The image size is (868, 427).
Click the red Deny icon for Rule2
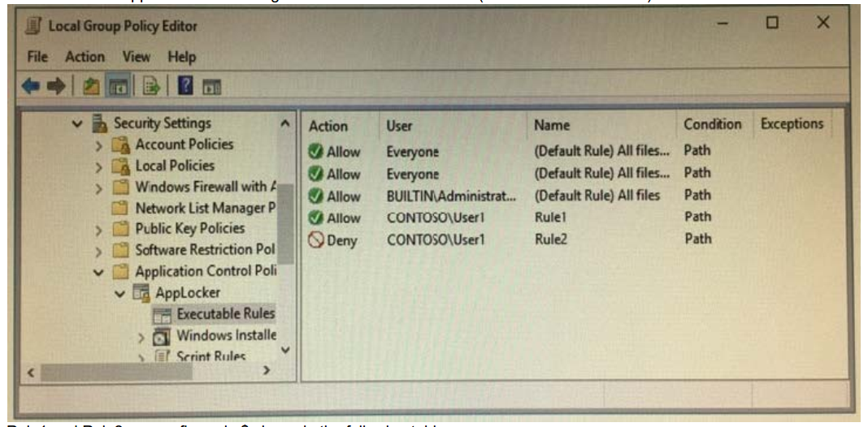point(315,240)
